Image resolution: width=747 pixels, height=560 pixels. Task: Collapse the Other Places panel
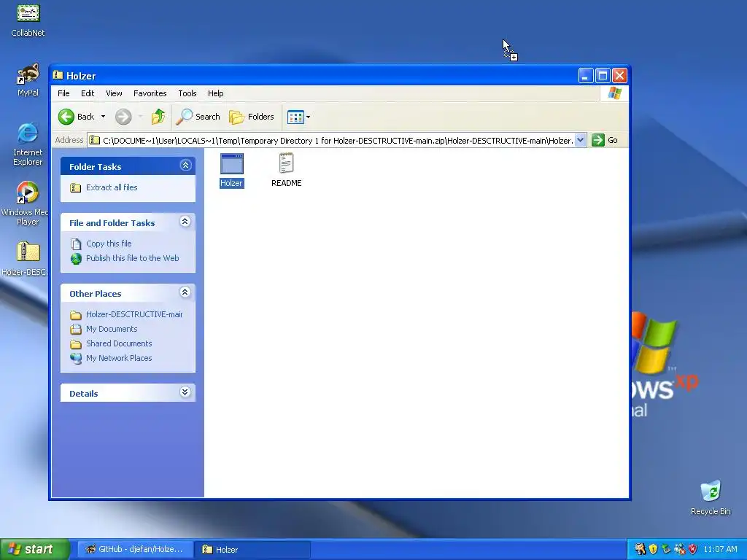(185, 292)
